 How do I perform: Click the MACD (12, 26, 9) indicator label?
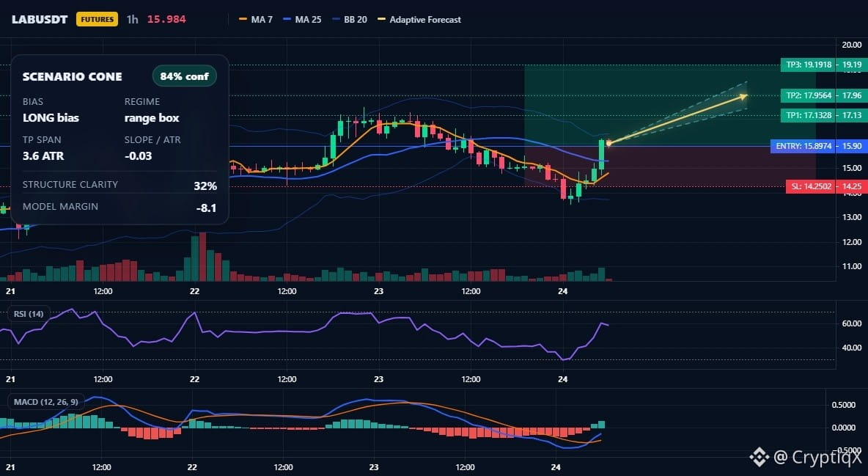coord(46,402)
